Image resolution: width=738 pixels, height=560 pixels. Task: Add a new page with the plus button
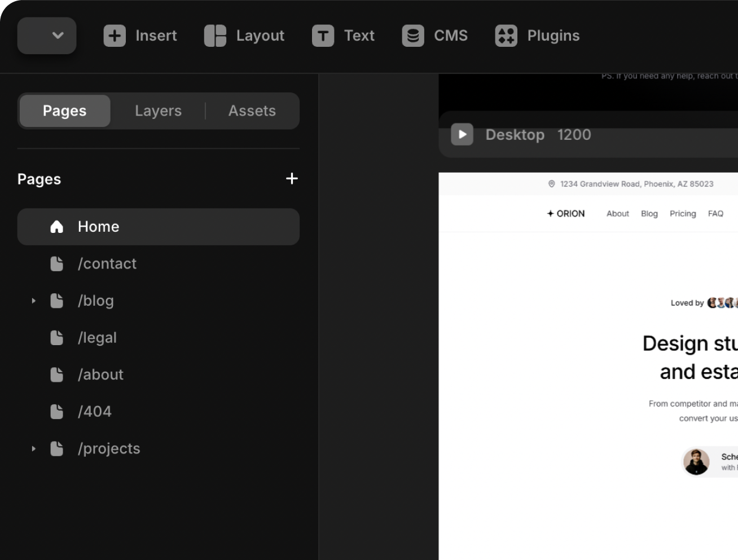pyautogui.click(x=292, y=178)
